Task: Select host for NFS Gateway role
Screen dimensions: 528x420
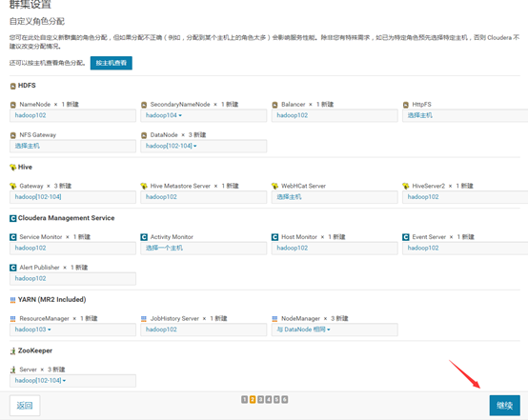Action: click(x=72, y=146)
